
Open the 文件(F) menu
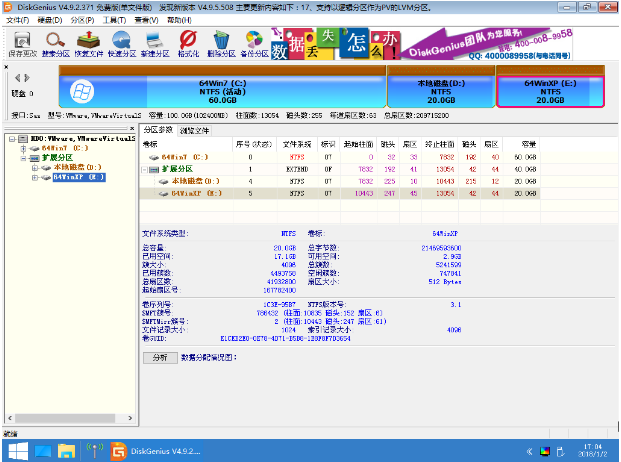click(x=17, y=20)
